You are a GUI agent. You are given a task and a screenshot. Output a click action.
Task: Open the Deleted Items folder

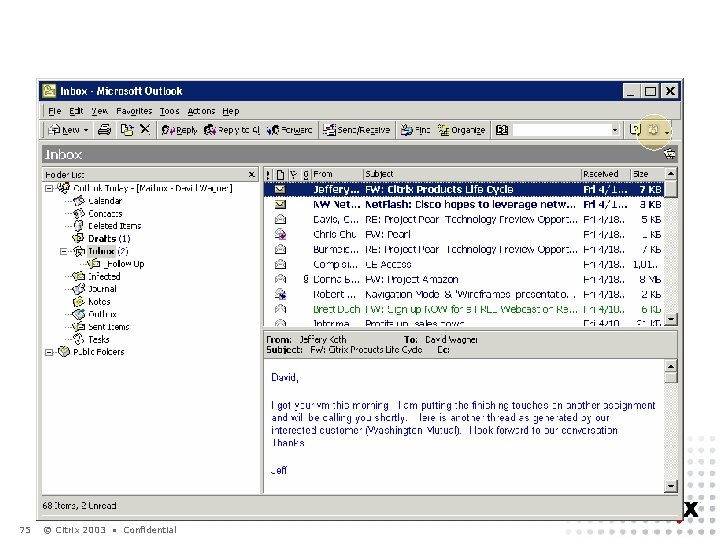[114, 226]
